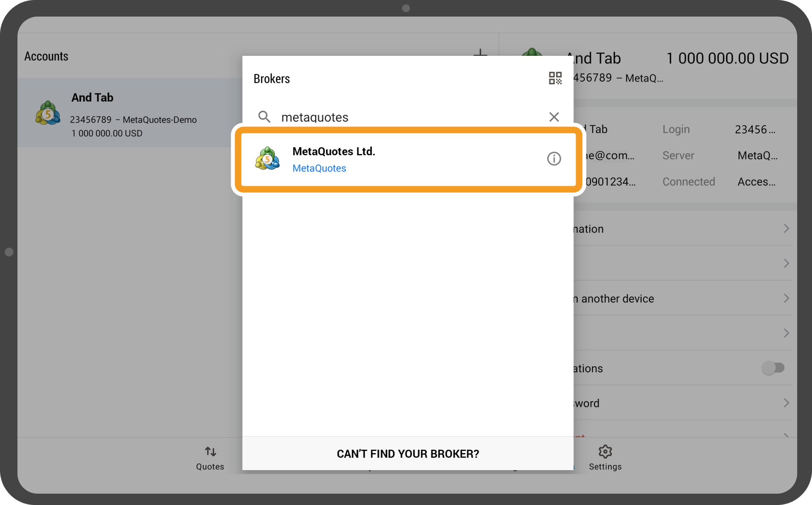Click the account MetaTrader 5 icon

48,113
